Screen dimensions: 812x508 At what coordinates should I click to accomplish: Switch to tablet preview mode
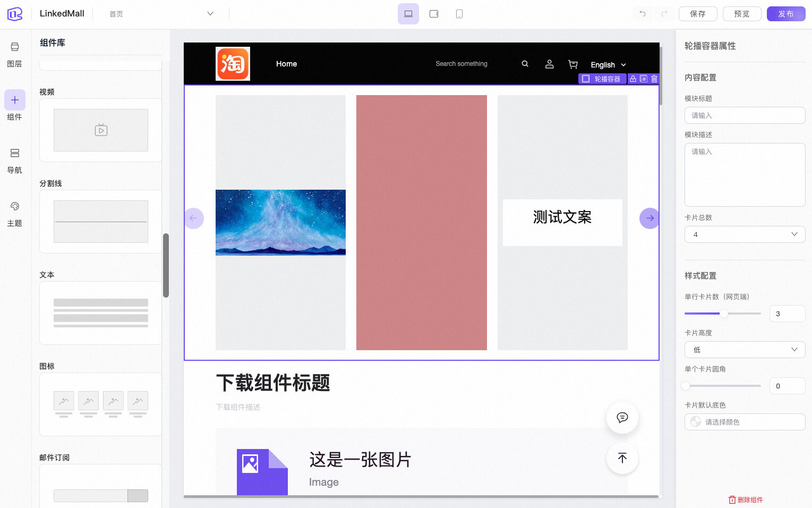[434, 14]
